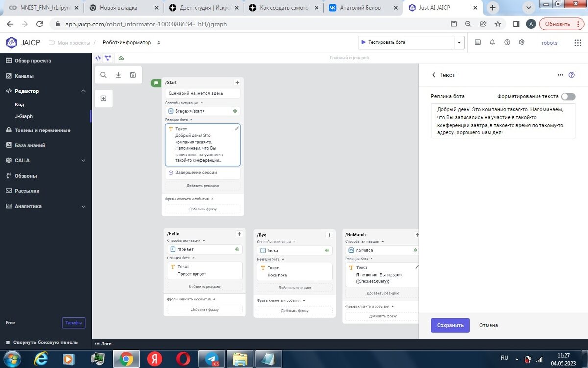Click Добавить реакцию in /Bye
The image size is (588, 368).
(x=294, y=288)
